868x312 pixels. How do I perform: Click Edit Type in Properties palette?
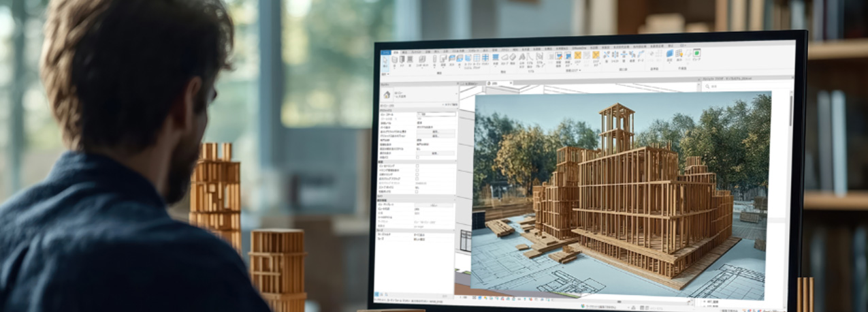450,105
